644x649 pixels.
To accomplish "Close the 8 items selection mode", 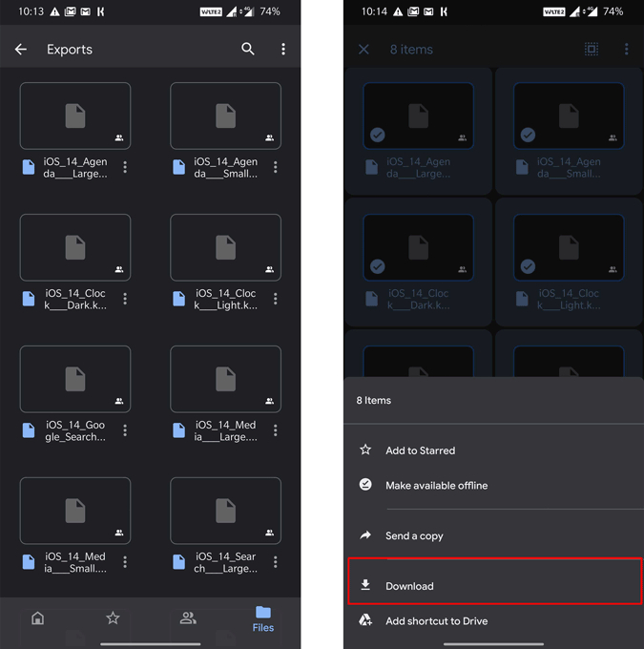I will click(364, 50).
